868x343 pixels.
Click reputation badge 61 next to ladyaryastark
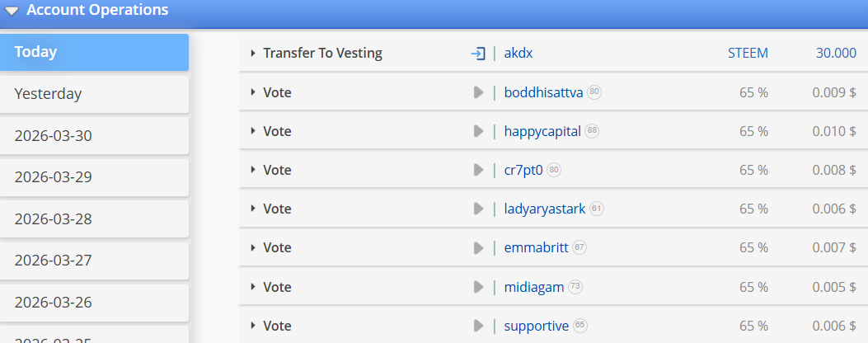(597, 209)
